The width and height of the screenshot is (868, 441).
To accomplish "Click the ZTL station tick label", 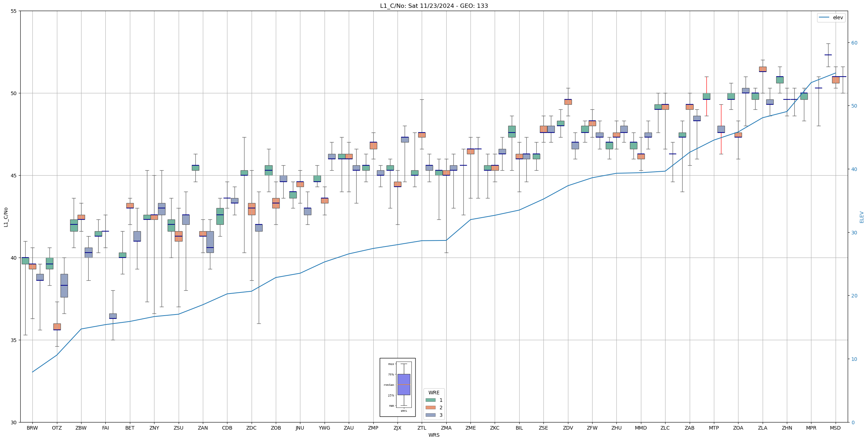I will coord(422,428).
